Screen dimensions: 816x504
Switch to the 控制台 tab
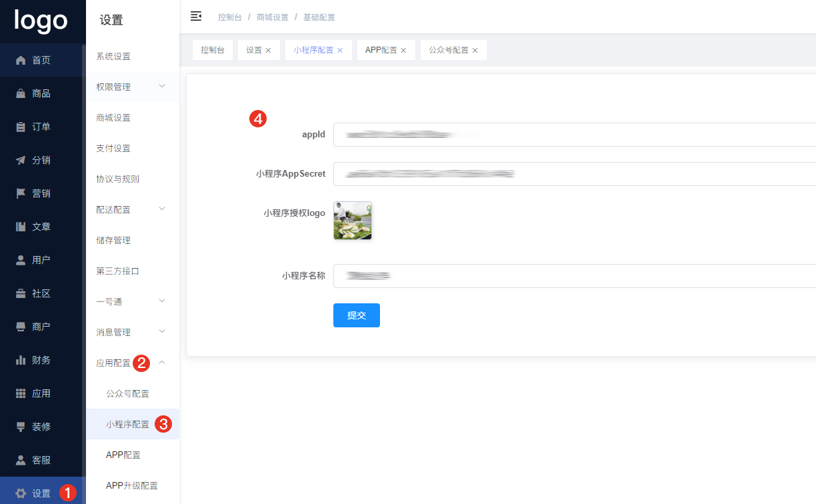tap(213, 50)
